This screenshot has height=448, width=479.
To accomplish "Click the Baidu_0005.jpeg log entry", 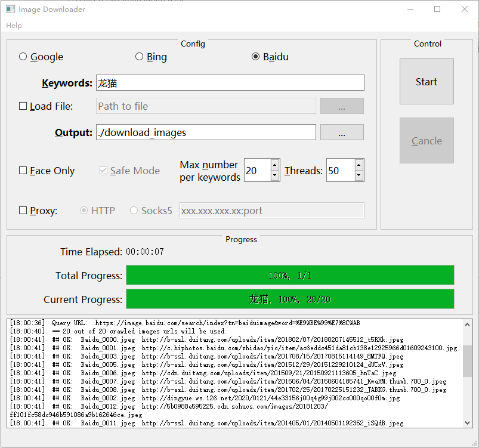I will [x=206, y=364].
